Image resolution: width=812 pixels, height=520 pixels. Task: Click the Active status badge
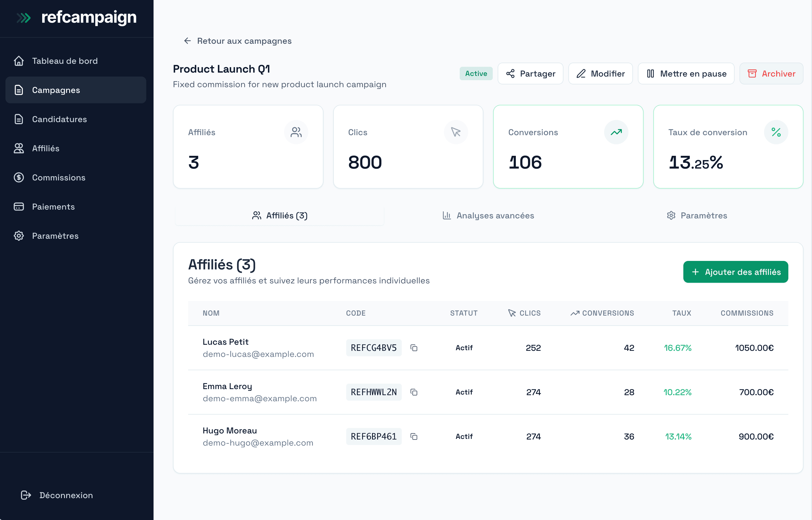click(476, 73)
